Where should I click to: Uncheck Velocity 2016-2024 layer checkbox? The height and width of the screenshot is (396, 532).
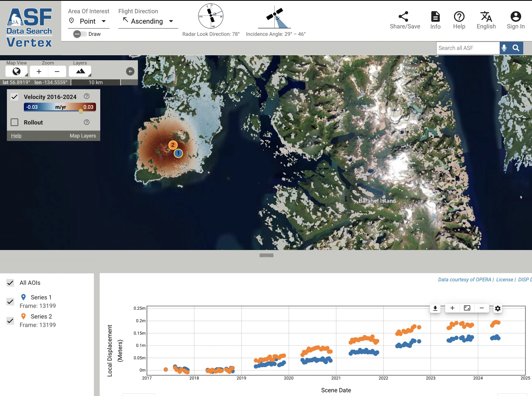tap(15, 97)
